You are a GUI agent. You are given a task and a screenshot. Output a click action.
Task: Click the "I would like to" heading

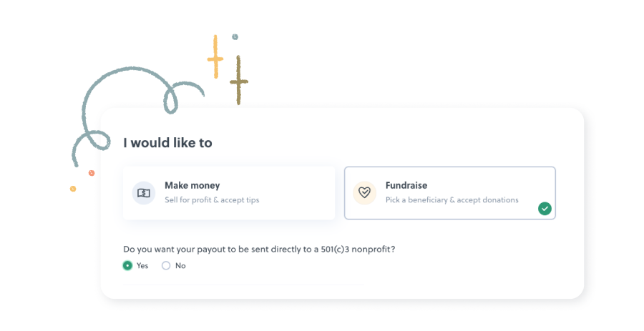coord(167,143)
